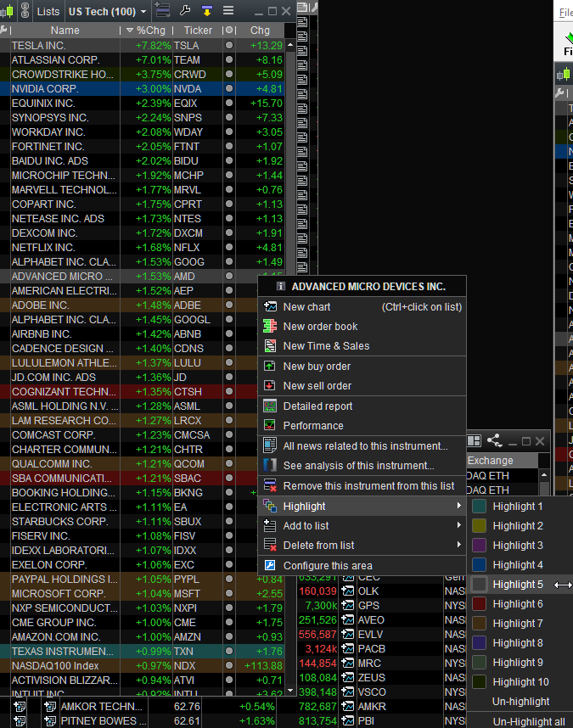Select Highlight 7 in the submenu
The height and width of the screenshot is (728, 573).
click(520, 624)
